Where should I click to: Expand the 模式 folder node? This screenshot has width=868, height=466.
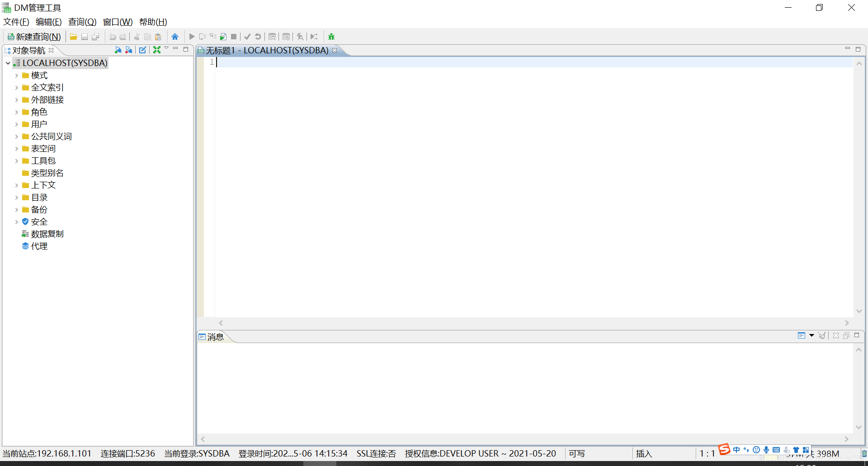pyautogui.click(x=17, y=75)
